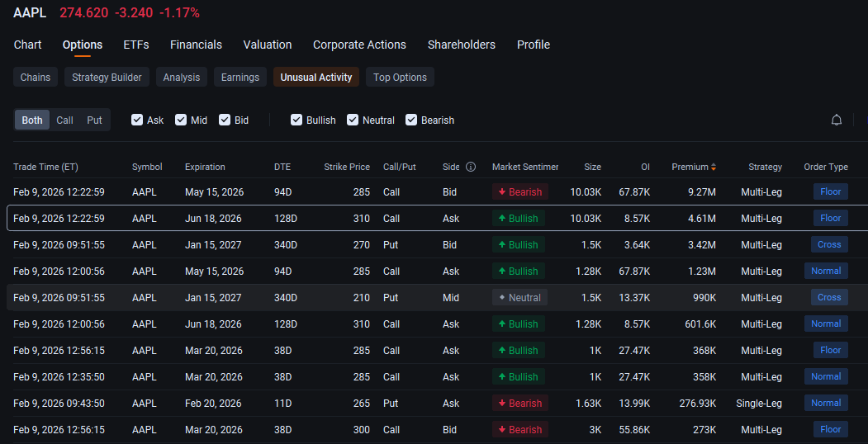This screenshot has width=868, height=444.
Task: Click the Bullish tag on the 4.61M row
Action: (x=519, y=219)
